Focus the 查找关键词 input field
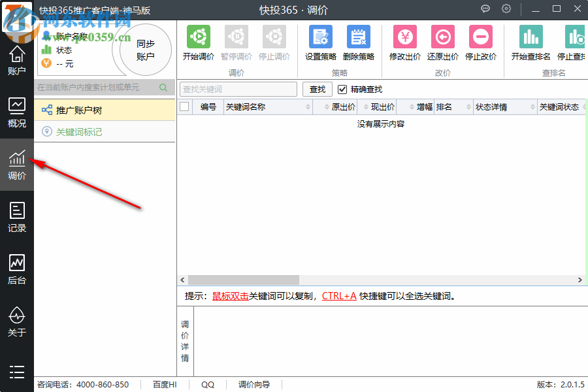 point(238,90)
